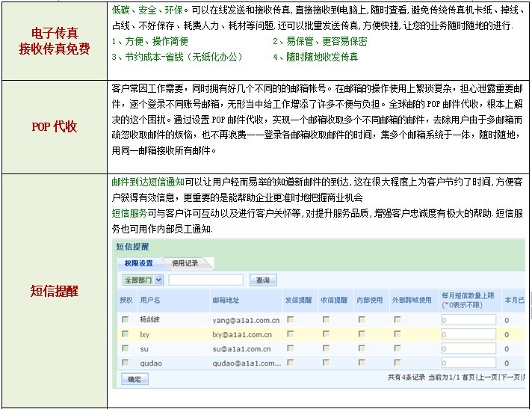532x409 pixels.
Task: Enable 收信提醒 for su row
Action: coord(326,348)
